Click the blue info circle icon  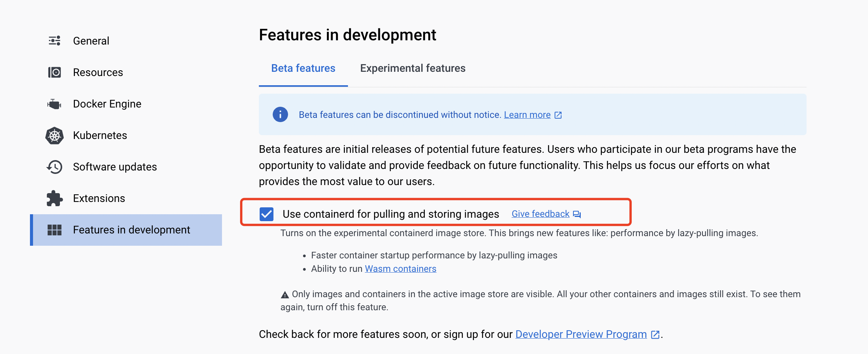pos(280,114)
